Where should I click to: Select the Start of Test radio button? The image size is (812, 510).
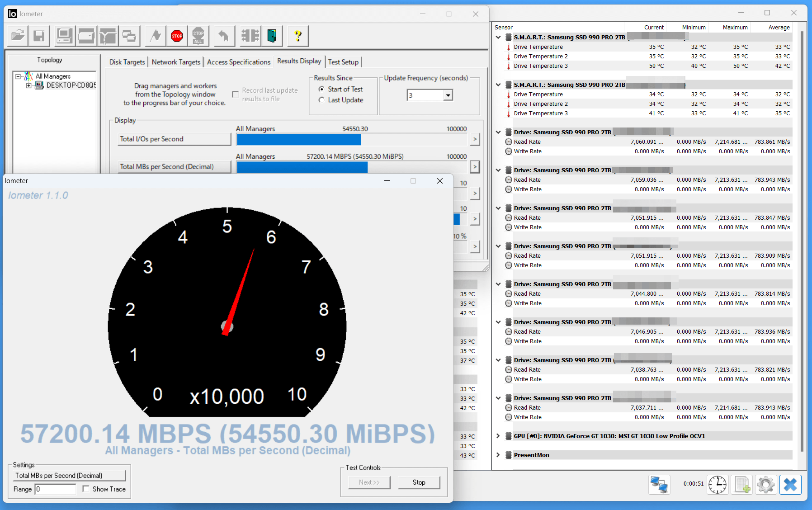[x=321, y=89]
